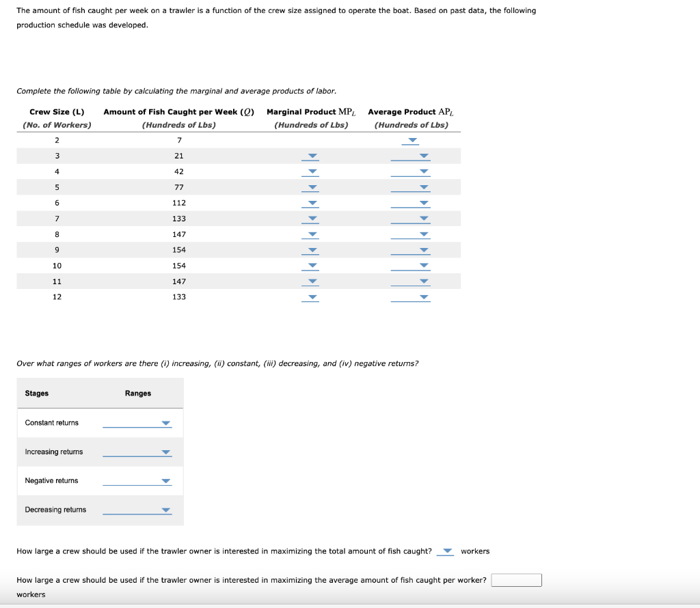Click the crew size value 10

pos(57,266)
